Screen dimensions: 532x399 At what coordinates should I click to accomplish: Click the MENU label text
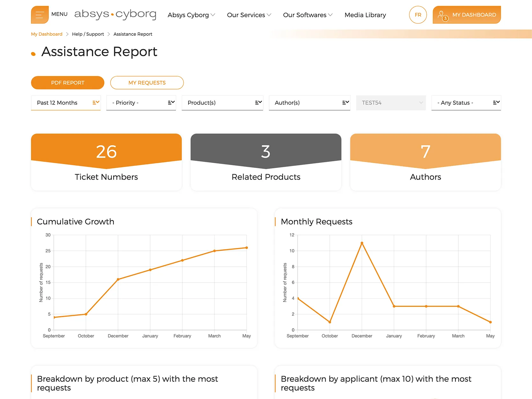(x=59, y=14)
